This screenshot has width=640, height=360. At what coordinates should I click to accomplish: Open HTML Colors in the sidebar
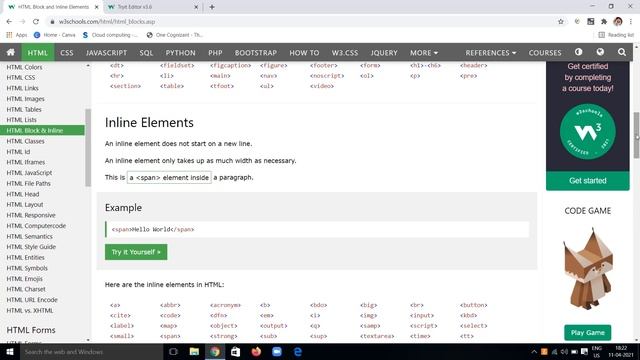tap(24, 67)
